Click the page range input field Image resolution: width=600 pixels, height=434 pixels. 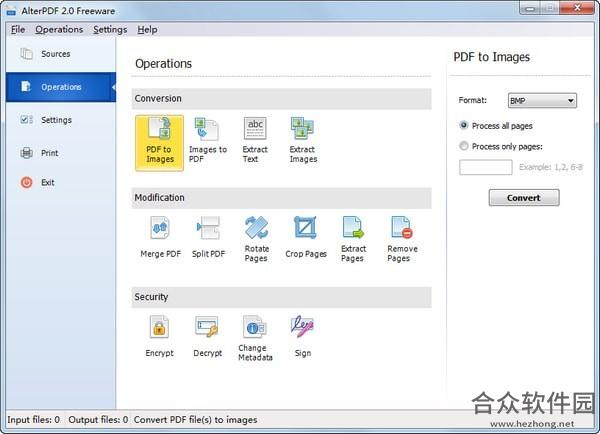486,167
